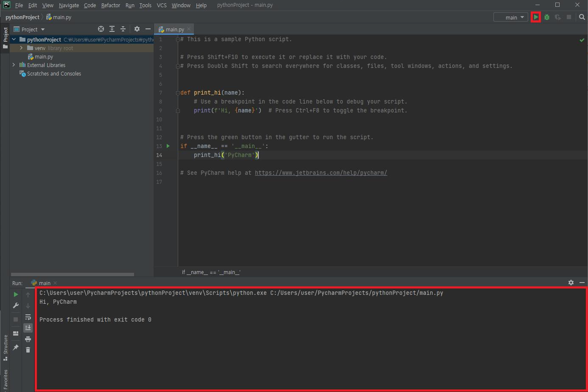Open the Tools menu
This screenshot has height=392, width=588.
click(x=146, y=5)
